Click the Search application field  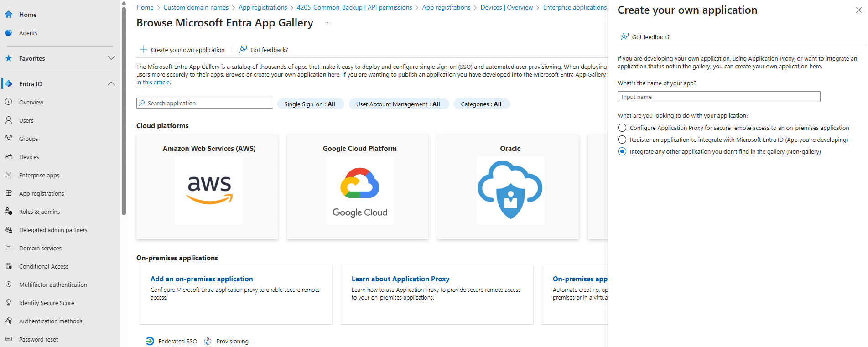tap(205, 103)
